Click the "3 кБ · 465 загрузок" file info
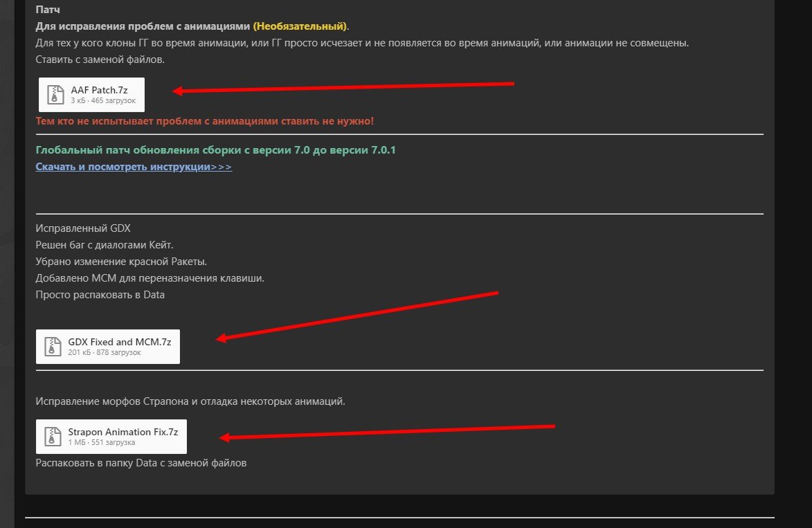812x528 pixels. (x=103, y=101)
